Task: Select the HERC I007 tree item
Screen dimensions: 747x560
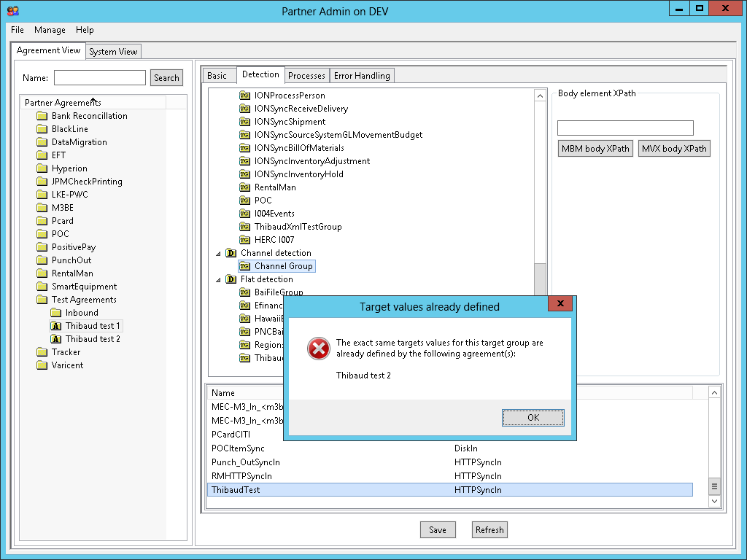Action: [x=274, y=240]
